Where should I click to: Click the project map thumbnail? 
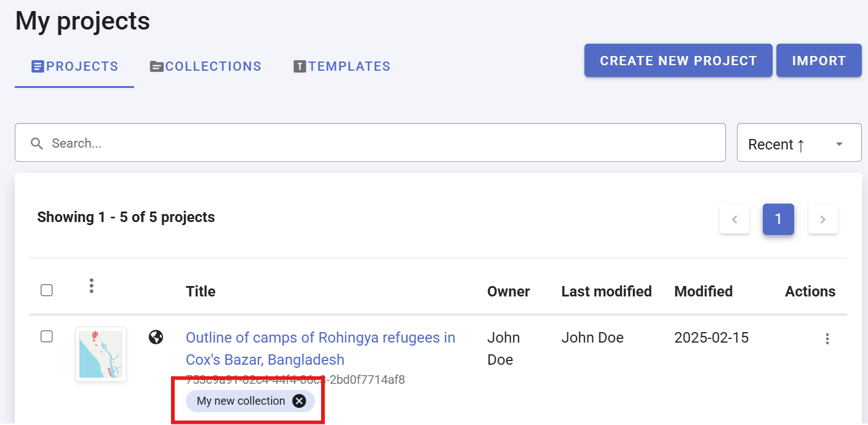[x=101, y=354]
